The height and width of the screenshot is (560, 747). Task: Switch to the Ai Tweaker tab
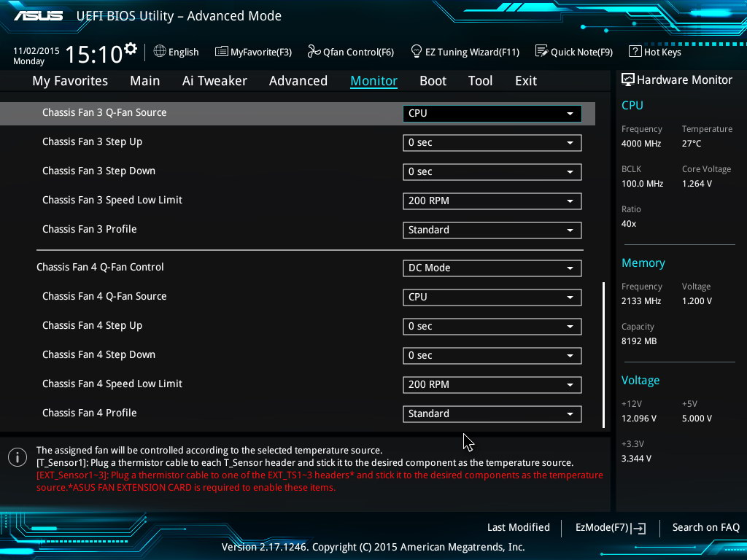pos(214,81)
